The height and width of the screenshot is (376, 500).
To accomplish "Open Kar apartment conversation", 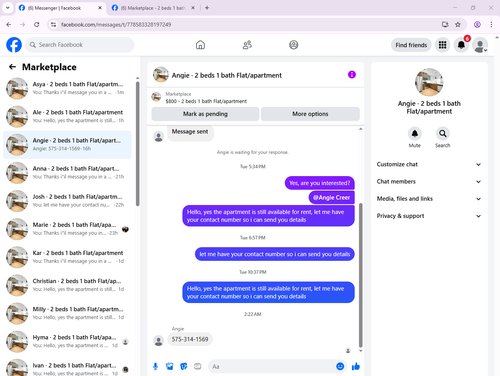I will coord(67,257).
